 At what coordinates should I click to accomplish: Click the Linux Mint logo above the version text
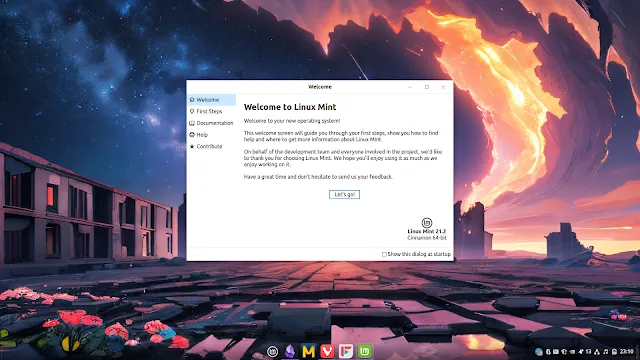point(427,222)
